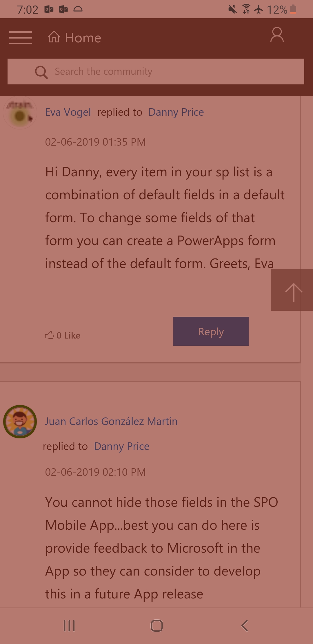Open Danny Price link under Juan Carlos
The image size is (313, 644).
[121, 446]
